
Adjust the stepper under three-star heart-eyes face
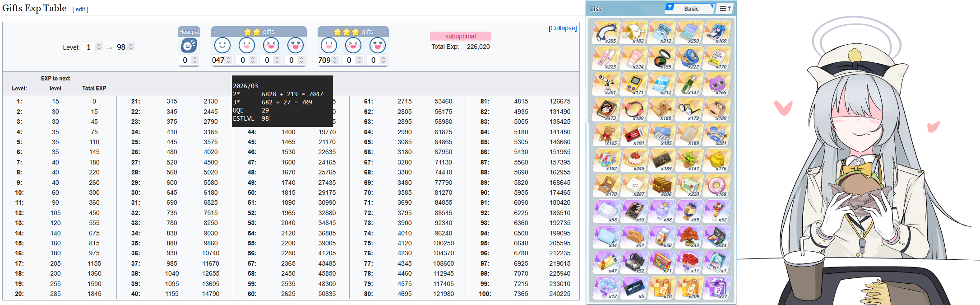(x=384, y=60)
